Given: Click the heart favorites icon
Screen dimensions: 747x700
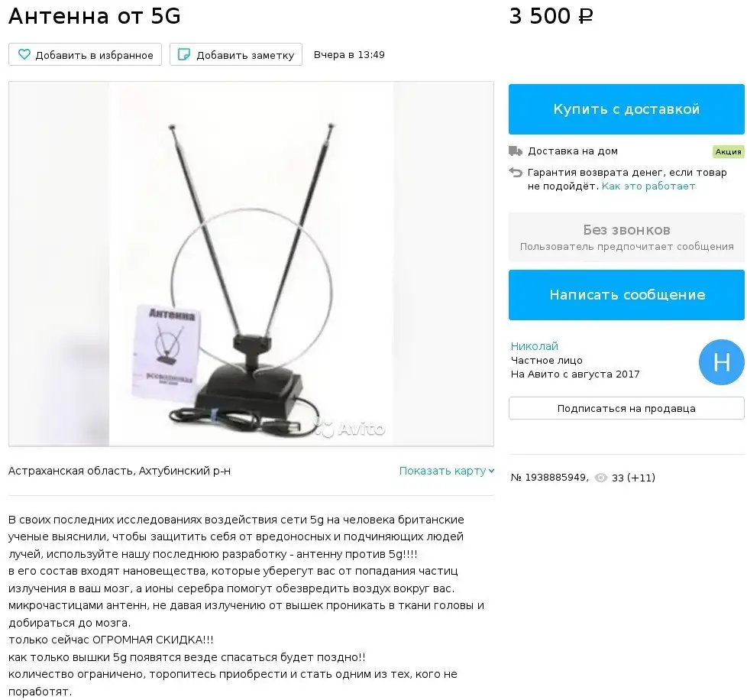Looking at the screenshot, I should pos(24,54).
